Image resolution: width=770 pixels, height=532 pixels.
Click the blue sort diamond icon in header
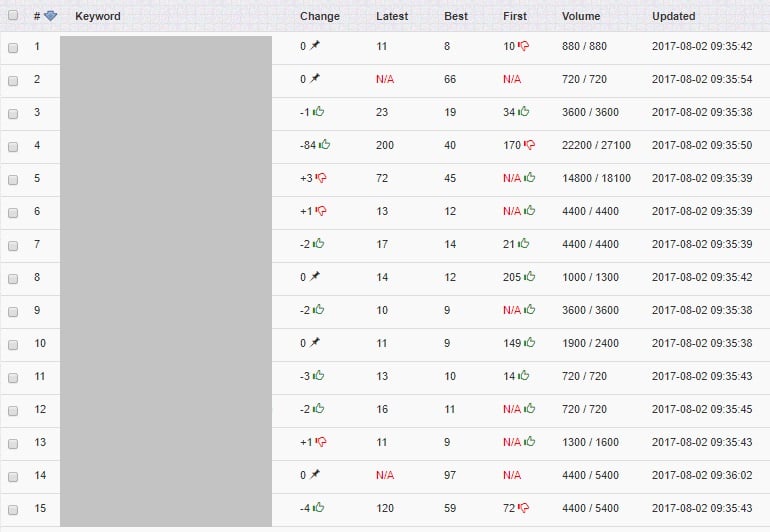(51, 16)
